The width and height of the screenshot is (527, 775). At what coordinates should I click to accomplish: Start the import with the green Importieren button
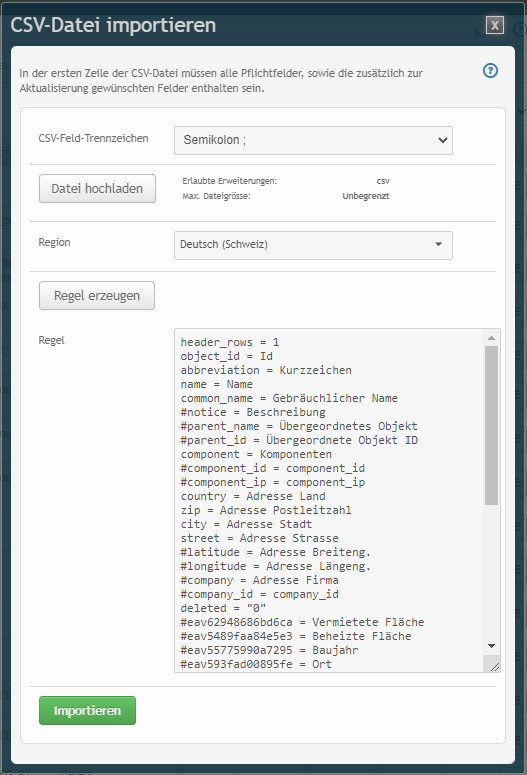(88, 710)
